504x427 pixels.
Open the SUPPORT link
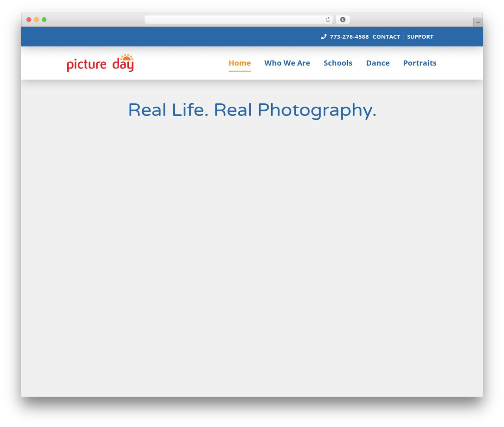[x=420, y=37]
